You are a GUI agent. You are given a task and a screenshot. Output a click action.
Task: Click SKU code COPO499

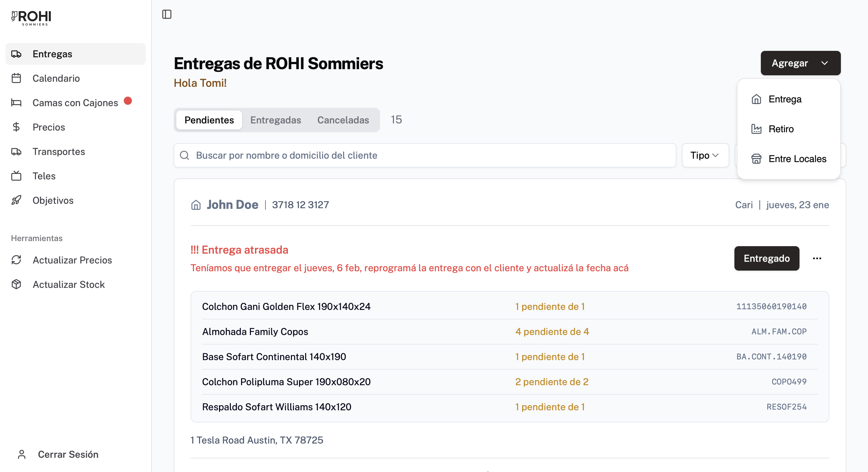[x=789, y=382]
